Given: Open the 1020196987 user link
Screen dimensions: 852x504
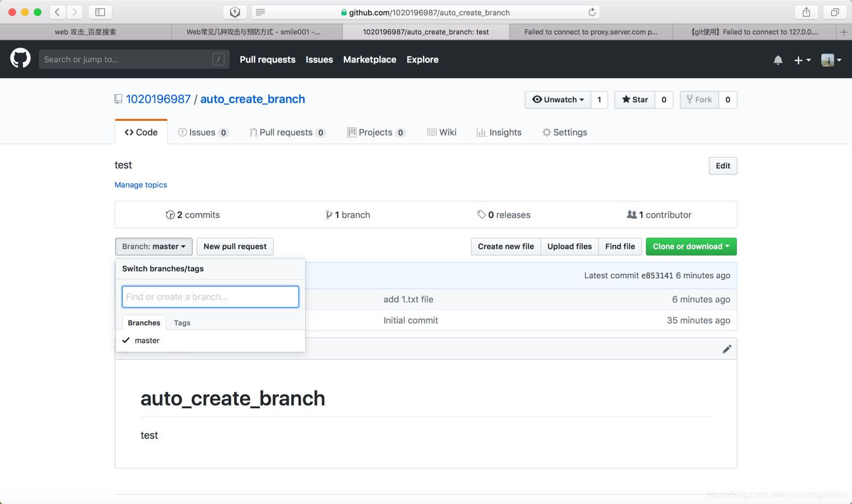Looking at the screenshot, I should [158, 99].
